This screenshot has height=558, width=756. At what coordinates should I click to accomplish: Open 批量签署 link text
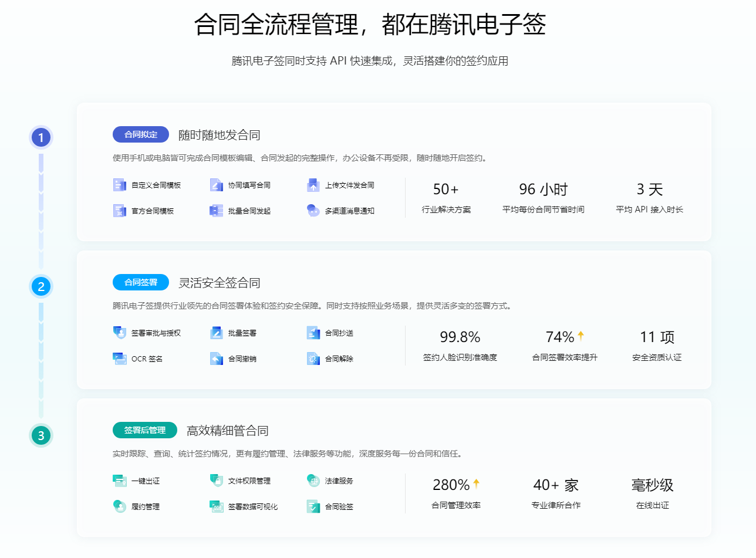[x=242, y=333]
